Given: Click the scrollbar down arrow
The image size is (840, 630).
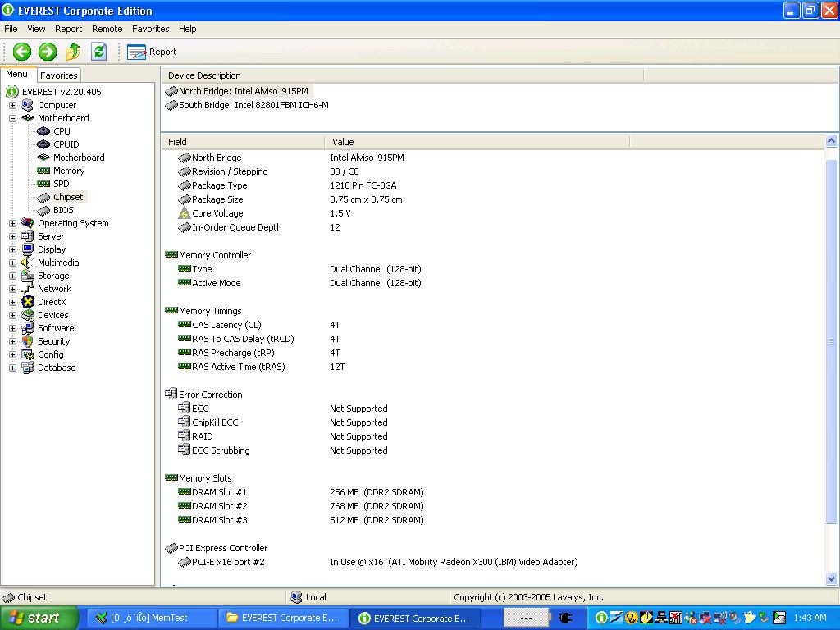Looking at the screenshot, I should pyautogui.click(x=832, y=579).
